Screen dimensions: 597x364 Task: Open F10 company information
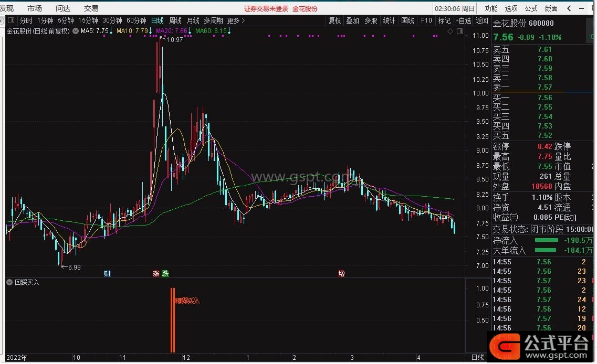point(426,20)
